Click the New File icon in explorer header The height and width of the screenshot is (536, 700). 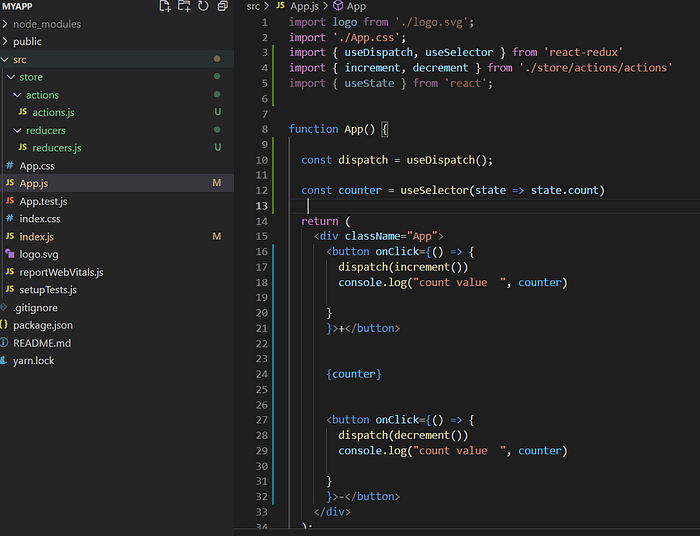[165, 6]
